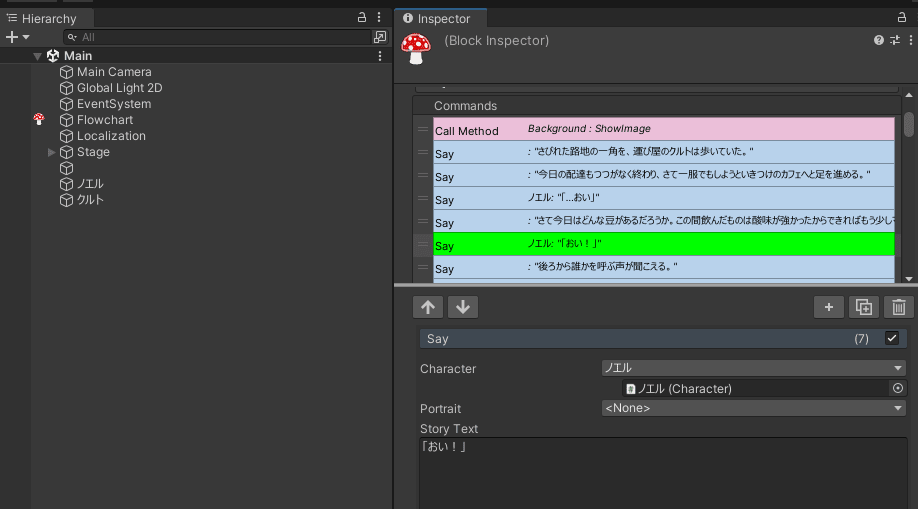Select the Say command 後ろから誰かを呼ぶ
Image resolution: width=918 pixels, height=509 pixels.
pos(664,267)
